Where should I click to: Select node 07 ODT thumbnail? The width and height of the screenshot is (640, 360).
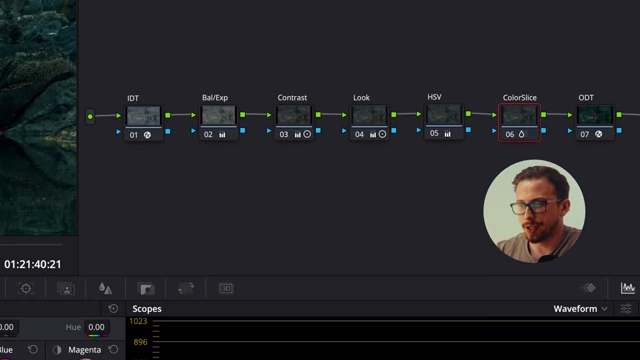(595, 116)
